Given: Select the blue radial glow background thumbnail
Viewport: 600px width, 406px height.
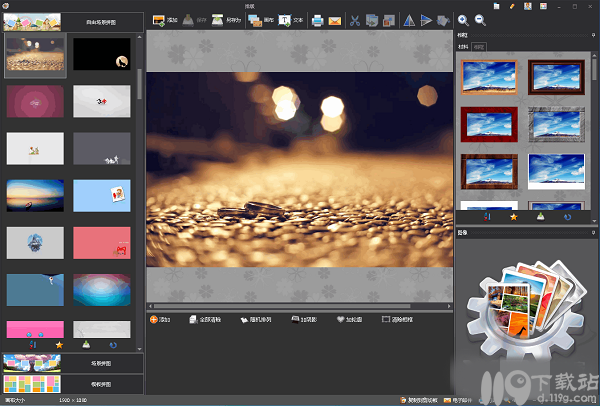Looking at the screenshot, I should 102,290.
